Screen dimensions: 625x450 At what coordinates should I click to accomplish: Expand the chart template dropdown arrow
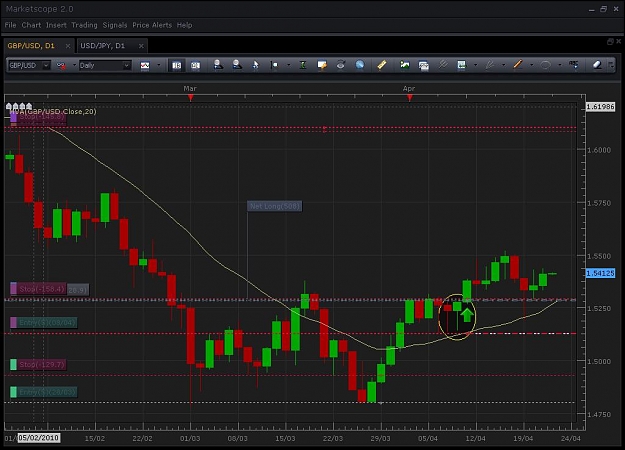[475, 65]
